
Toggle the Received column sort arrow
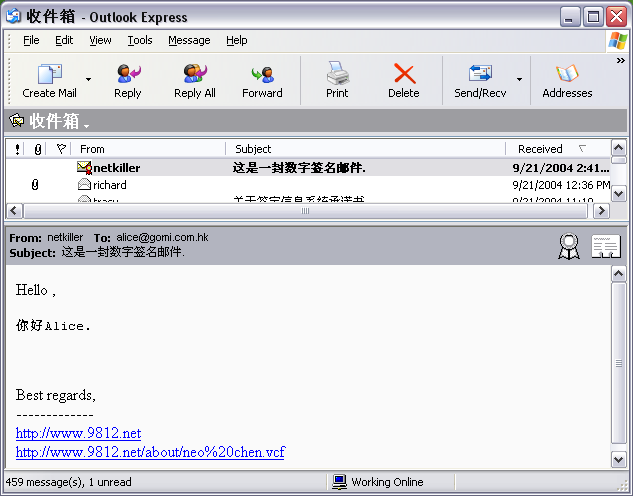(x=582, y=149)
